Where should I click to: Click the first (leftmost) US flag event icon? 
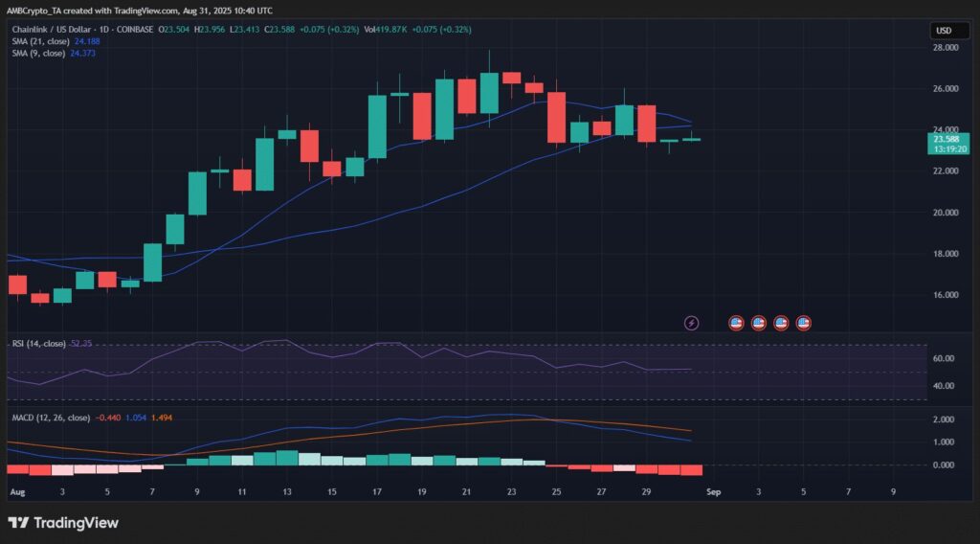pos(736,323)
